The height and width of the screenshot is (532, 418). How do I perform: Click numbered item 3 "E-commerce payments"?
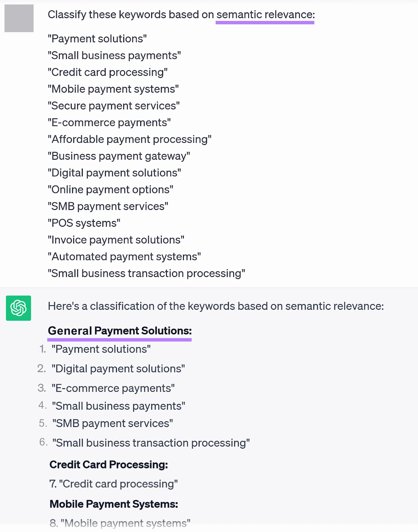click(x=113, y=388)
